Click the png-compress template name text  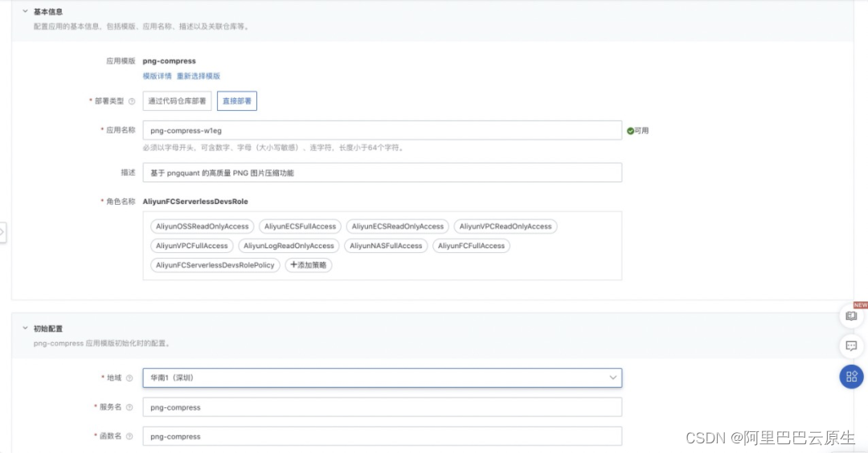(x=170, y=61)
